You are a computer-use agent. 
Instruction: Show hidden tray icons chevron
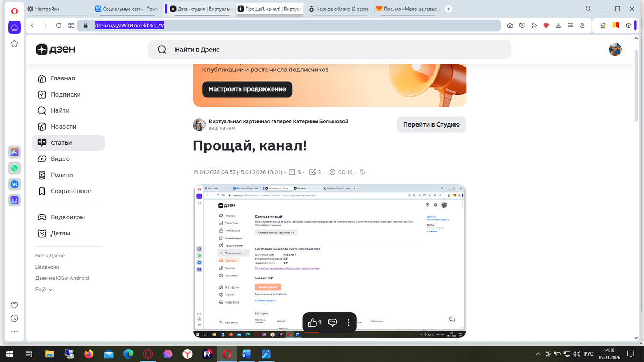coord(539,354)
